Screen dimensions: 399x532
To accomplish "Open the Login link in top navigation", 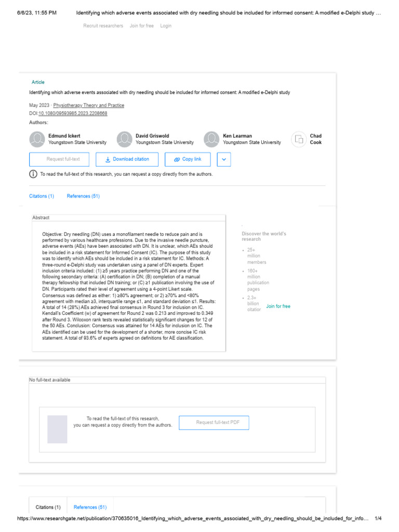I will [x=166, y=26].
